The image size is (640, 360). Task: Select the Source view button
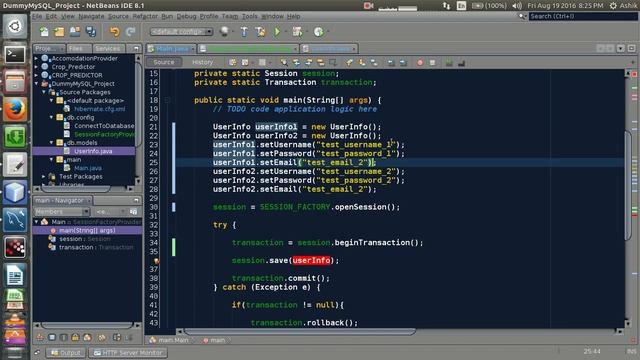pyautogui.click(x=164, y=62)
